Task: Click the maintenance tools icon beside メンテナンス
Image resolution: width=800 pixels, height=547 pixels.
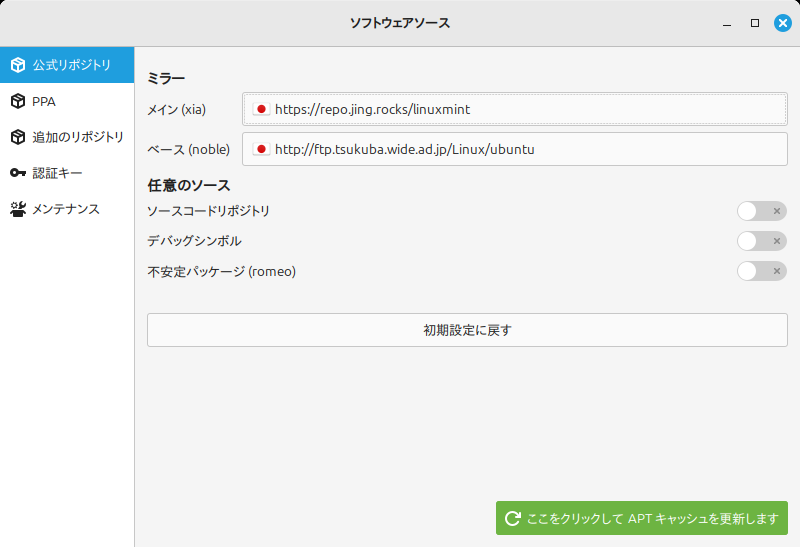Action: click(18, 209)
